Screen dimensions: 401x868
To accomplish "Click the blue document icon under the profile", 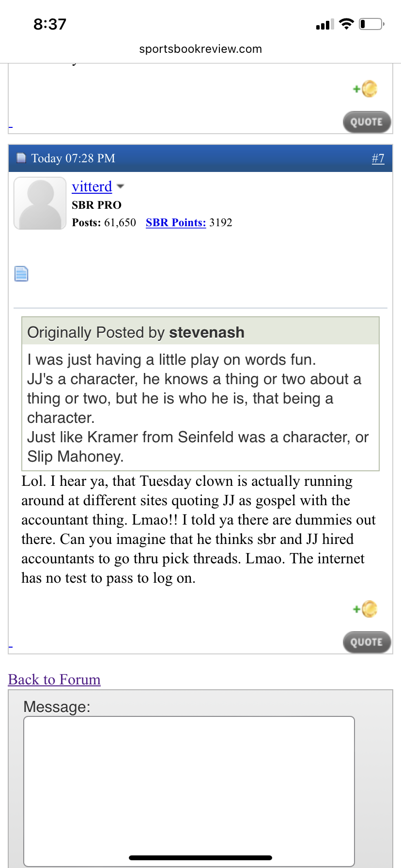I will click(21, 274).
